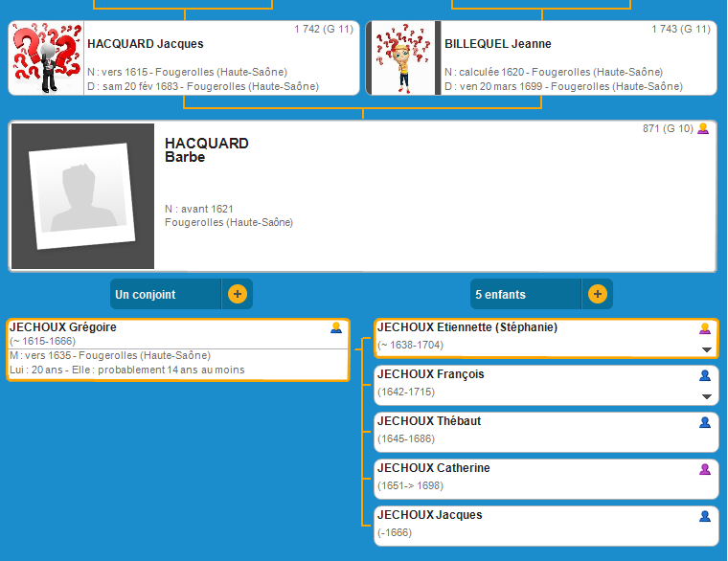
Task: Click BILLEQUEL Jeanne cartoon avatar
Action: 401,59
